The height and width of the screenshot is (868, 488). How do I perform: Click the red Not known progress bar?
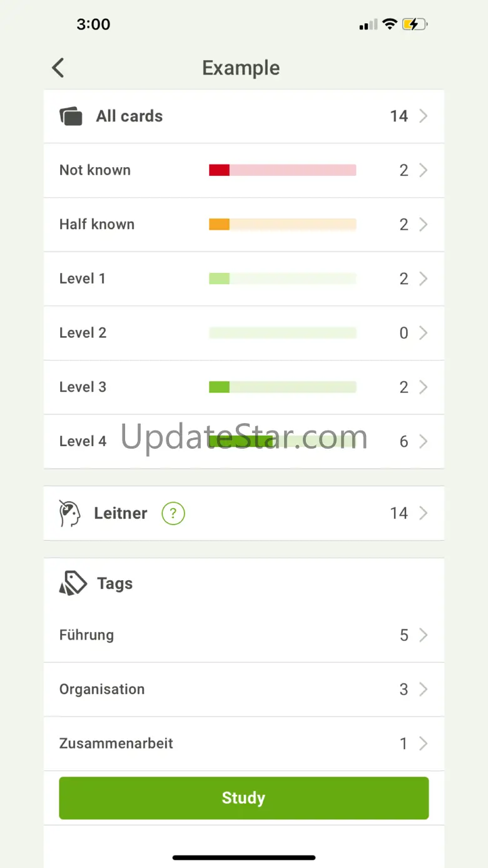coord(282,170)
